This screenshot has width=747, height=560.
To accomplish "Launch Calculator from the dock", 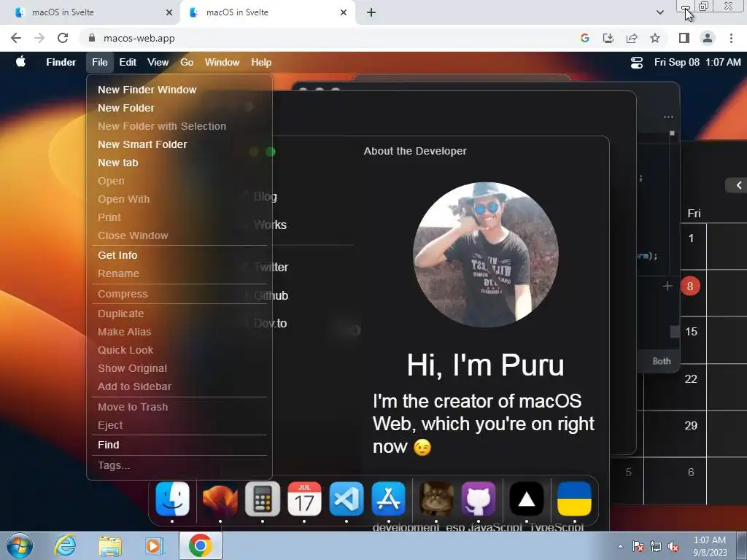I will (263, 499).
